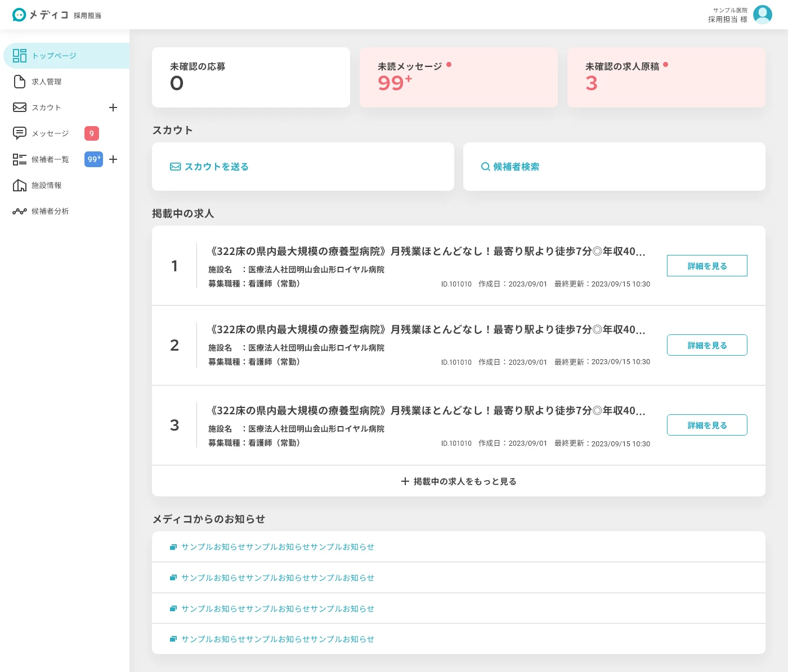788x672 pixels.
Task: Click 掲載中の求人をもっと見る link
Action: (x=459, y=481)
